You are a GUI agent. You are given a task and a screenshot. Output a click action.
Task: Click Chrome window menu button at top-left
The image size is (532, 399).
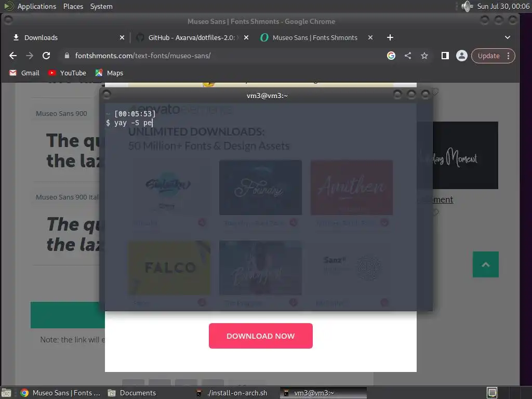click(x=8, y=20)
